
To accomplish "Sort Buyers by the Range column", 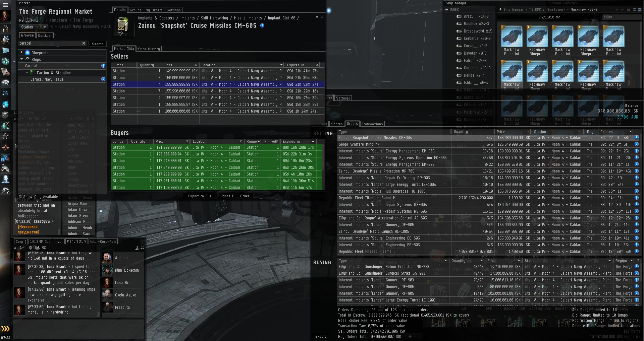I will point(253,141).
